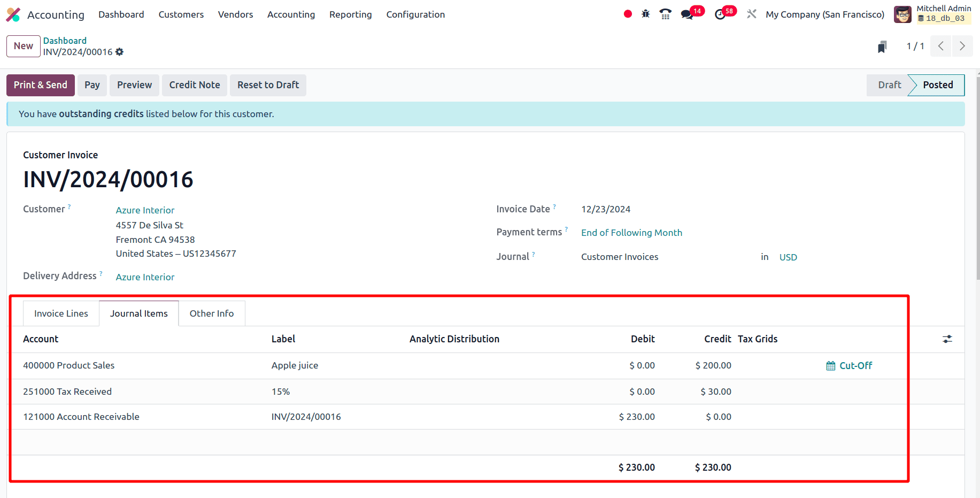Click the Credit column header
The width and height of the screenshot is (980, 498).
pyautogui.click(x=717, y=339)
